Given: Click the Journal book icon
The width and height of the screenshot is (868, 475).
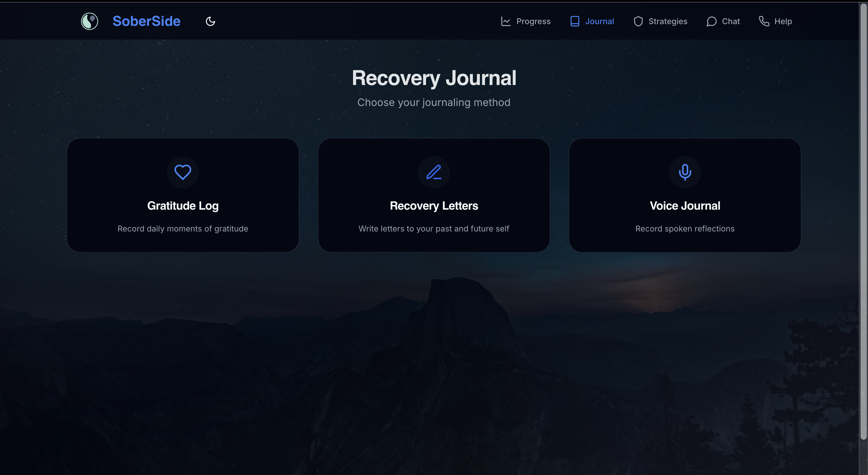Looking at the screenshot, I should pos(575,21).
